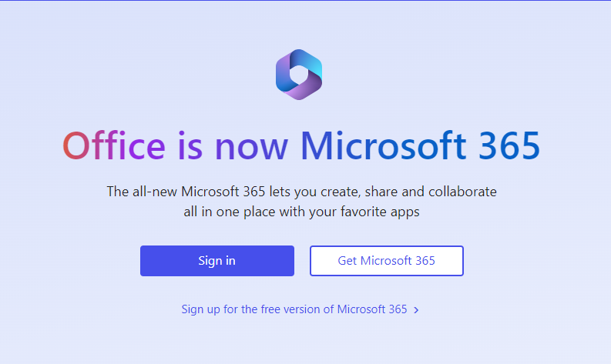The image size is (611, 364).
Task: Click the word Office in the headline
Action: pos(113,146)
